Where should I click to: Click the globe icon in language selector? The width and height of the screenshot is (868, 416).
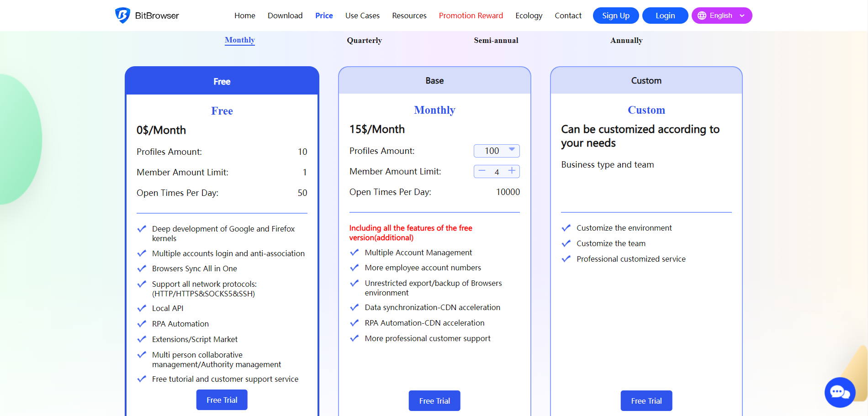702,16
